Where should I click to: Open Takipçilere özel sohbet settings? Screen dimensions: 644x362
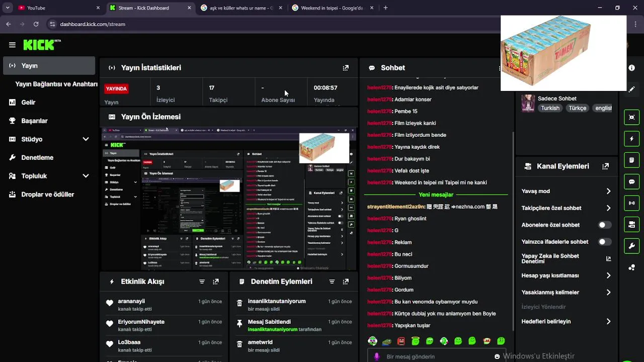coord(567,208)
